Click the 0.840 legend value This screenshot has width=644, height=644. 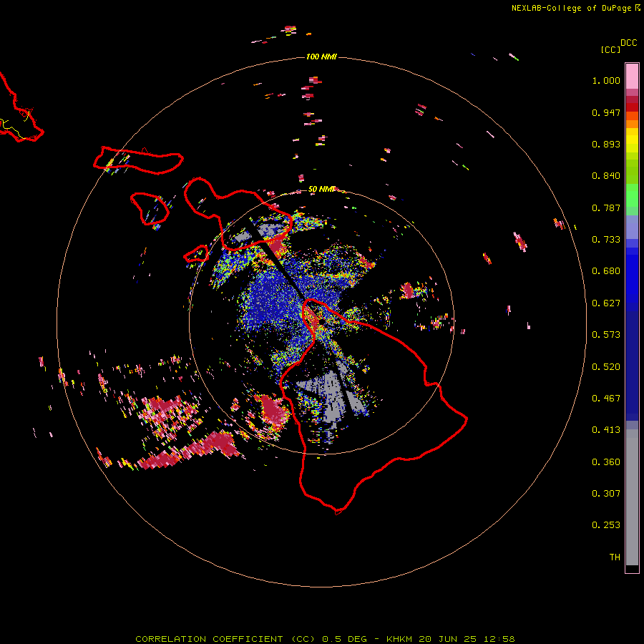coord(606,176)
